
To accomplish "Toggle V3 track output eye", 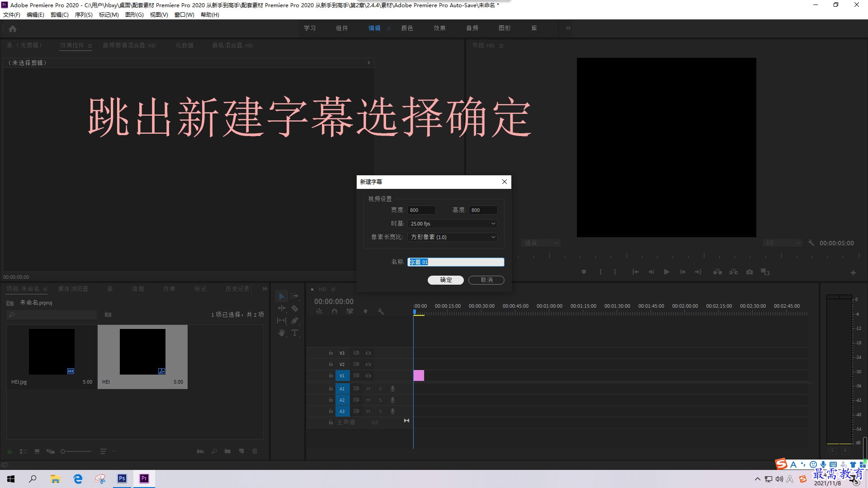I will 368,353.
